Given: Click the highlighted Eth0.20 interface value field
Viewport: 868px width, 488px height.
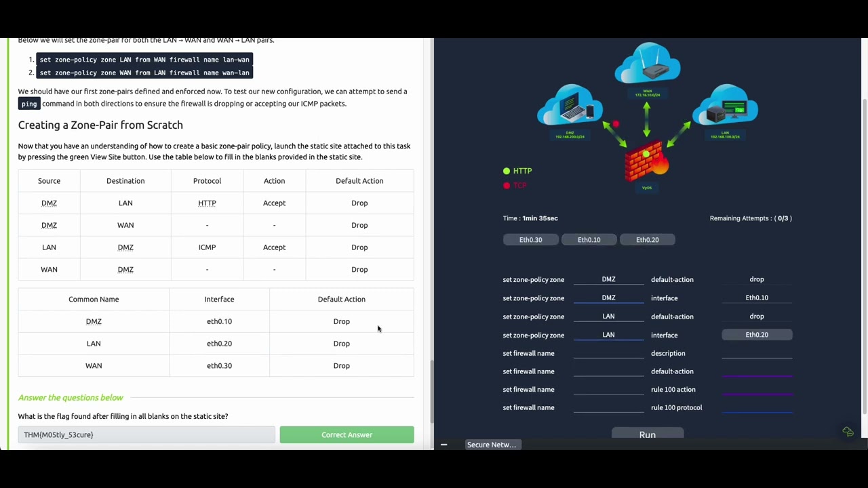Looking at the screenshot, I should [757, 335].
